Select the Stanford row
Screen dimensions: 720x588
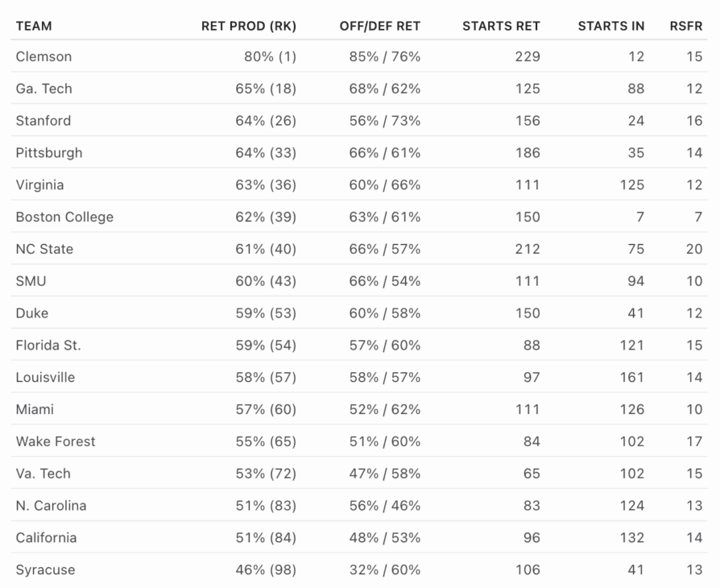(x=359, y=120)
